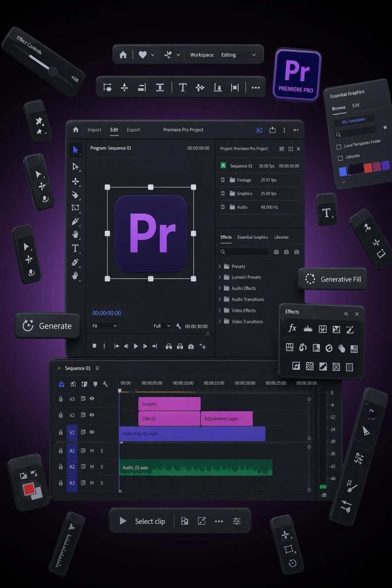Toggle visibility eye of track V1
This screenshot has width=392, height=588.
point(91,432)
